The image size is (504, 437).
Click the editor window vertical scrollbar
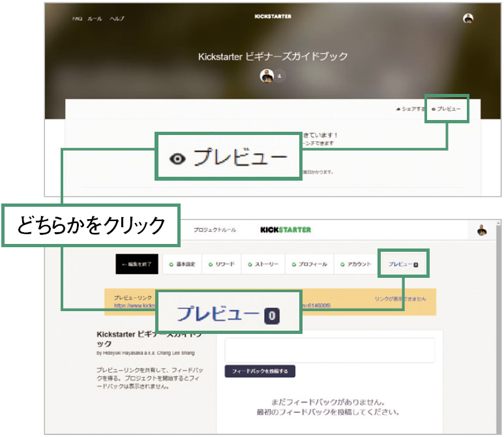(499, 326)
